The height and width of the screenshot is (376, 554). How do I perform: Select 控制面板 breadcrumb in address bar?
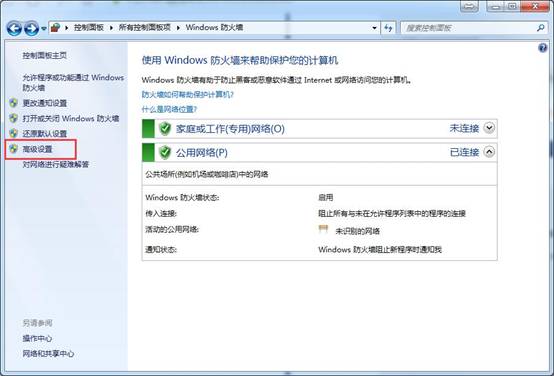click(89, 28)
